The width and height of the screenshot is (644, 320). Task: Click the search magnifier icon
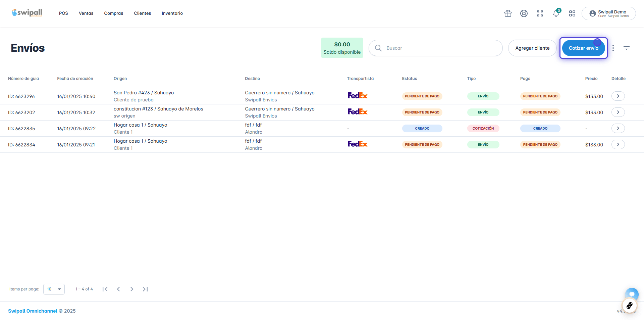378,48
